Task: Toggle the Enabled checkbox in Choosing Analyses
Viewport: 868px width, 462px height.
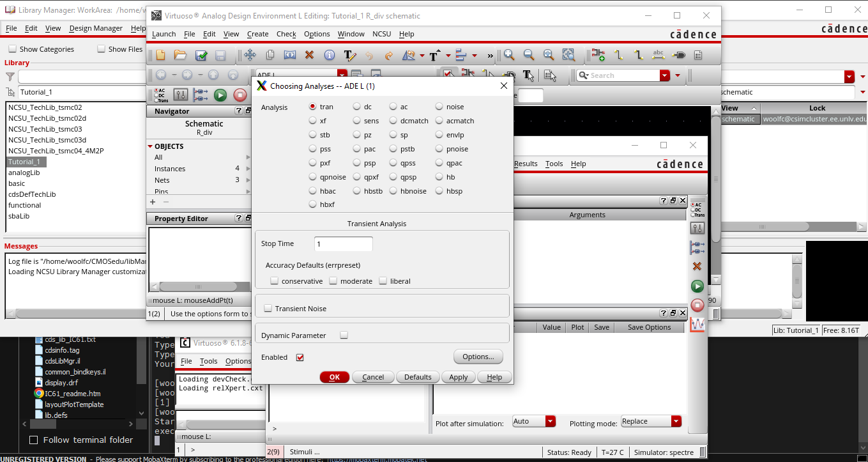Action: coord(300,357)
